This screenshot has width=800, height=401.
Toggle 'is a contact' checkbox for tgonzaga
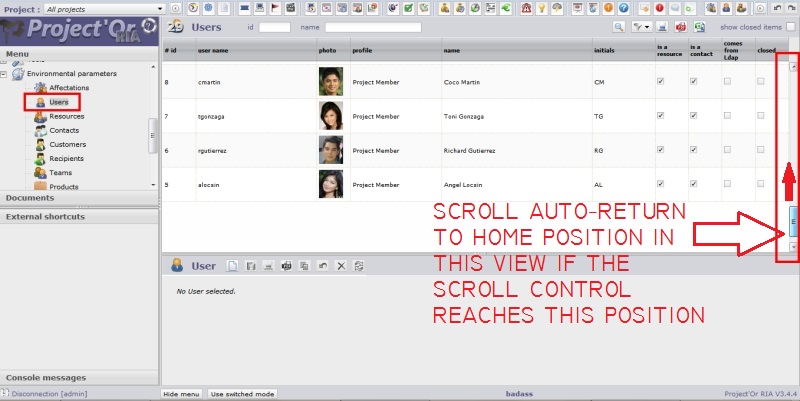tap(693, 116)
